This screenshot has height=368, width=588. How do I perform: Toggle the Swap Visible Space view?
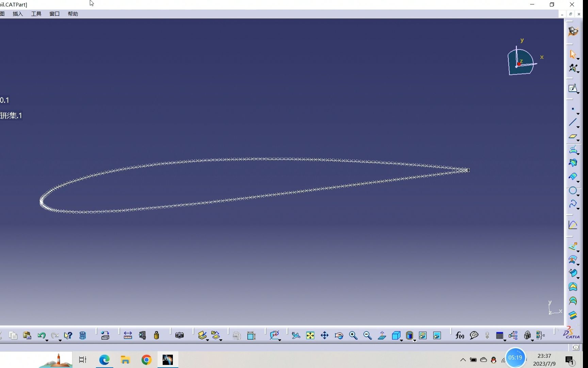tap(437, 335)
